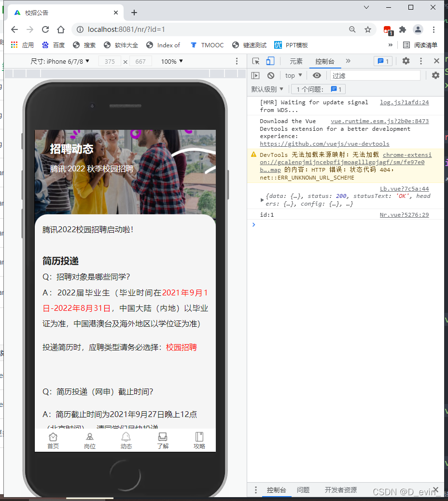The height and width of the screenshot is (501, 448).
Task: Open console settings gear
Action: point(435,75)
